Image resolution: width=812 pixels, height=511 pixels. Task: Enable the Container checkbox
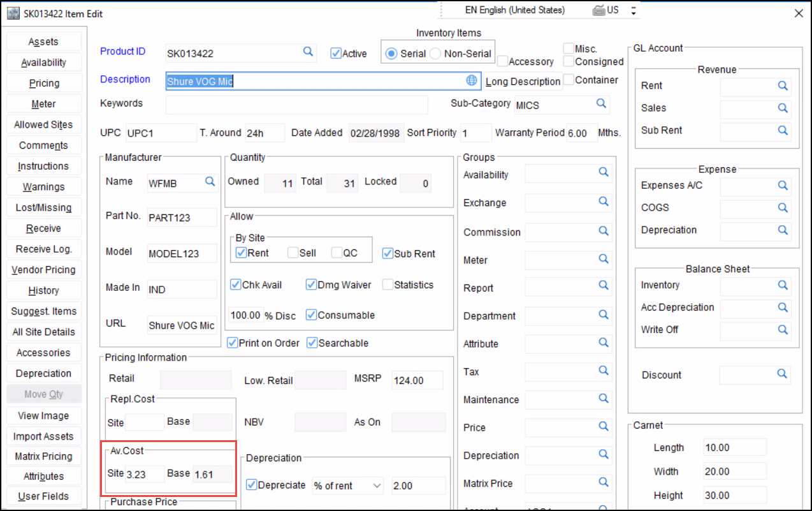coord(569,80)
